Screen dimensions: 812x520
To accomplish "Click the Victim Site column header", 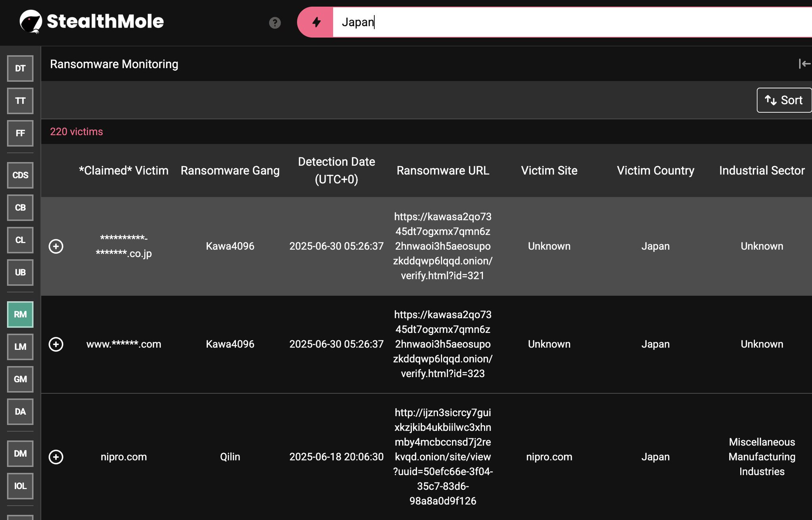I will (549, 171).
